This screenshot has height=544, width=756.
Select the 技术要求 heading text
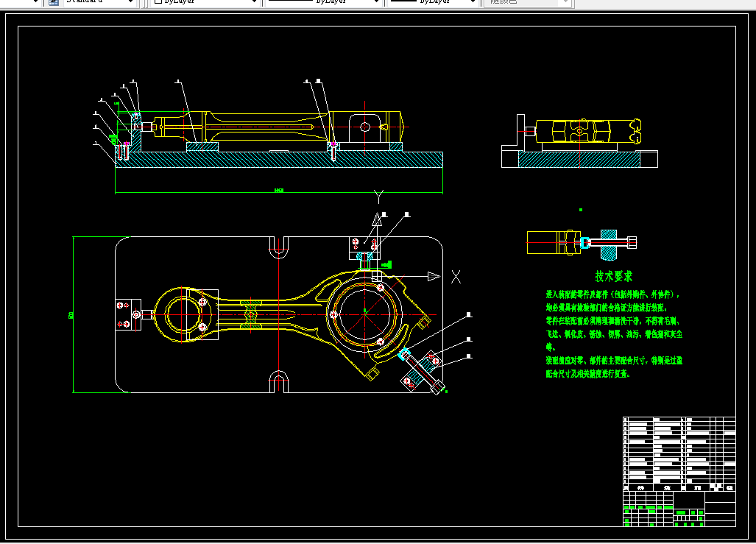point(613,276)
